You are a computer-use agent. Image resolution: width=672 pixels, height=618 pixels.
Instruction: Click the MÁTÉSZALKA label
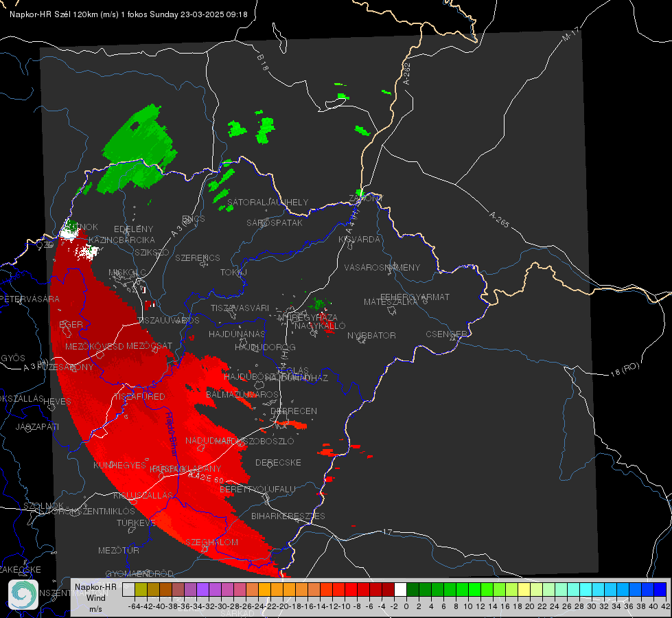[391, 302]
